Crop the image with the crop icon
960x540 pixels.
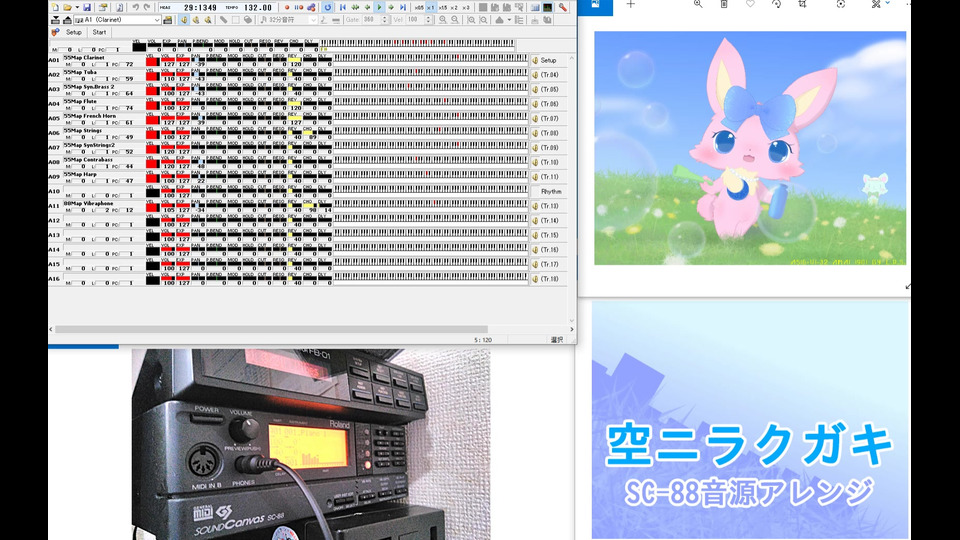tap(802, 4)
